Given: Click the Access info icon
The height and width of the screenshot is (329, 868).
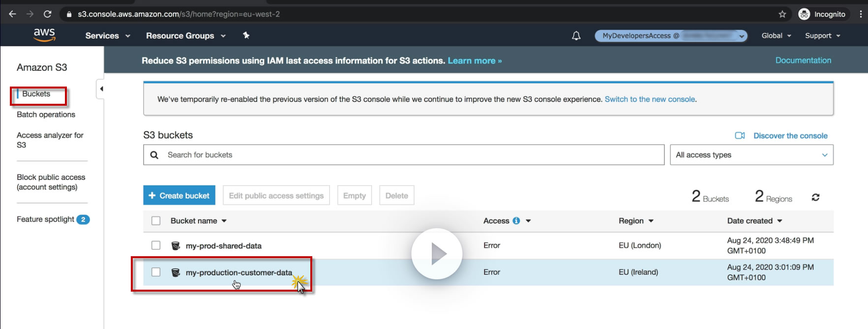Looking at the screenshot, I should [516, 221].
